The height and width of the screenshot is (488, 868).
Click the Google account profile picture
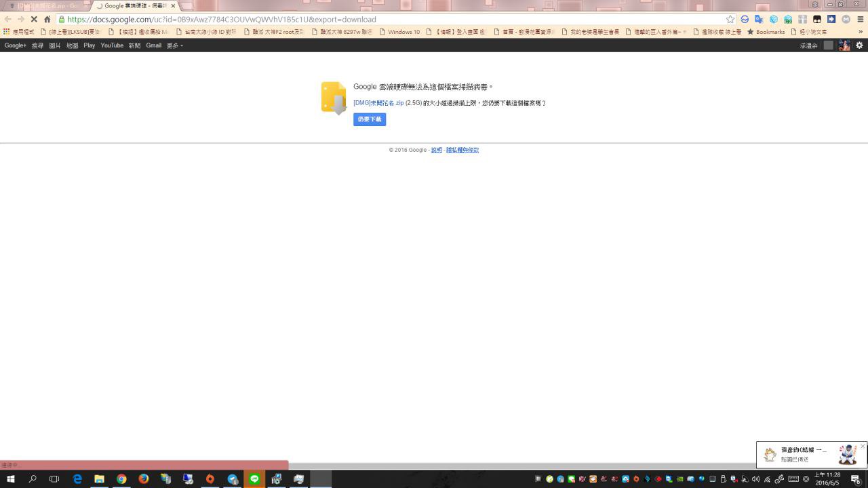pos(844,45)
